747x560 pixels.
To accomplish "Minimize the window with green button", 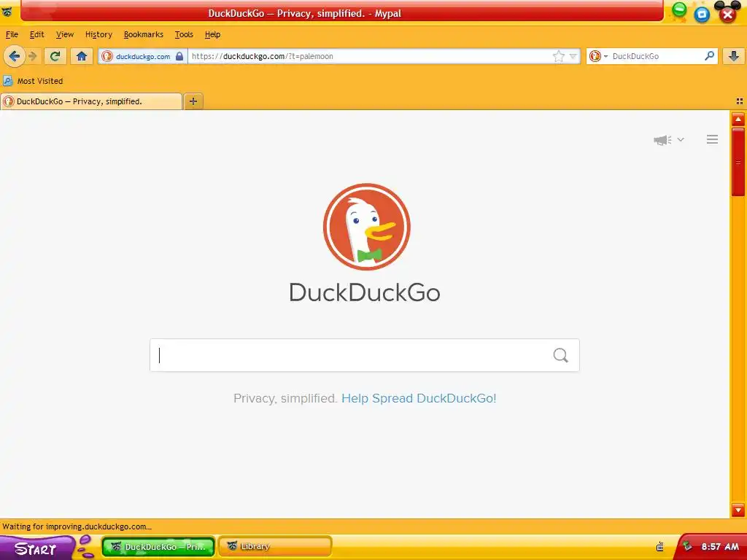I will coord(679,9).
